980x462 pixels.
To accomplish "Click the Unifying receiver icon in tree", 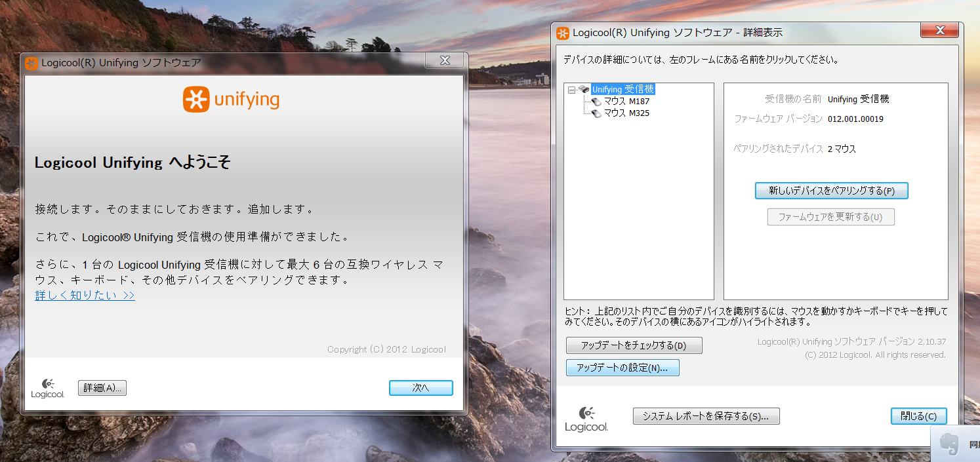I will click(584, 89).
